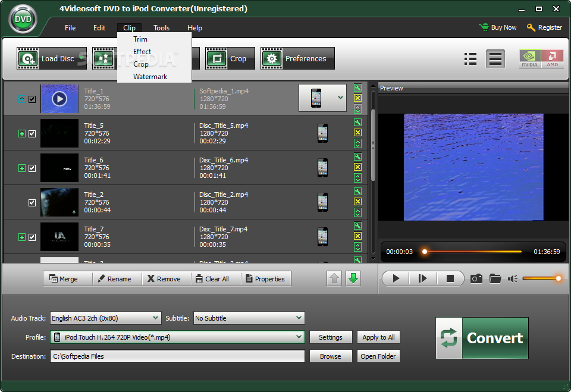Uncheck the Title_2 checkbox
The height and width of the screenshot is (392, 571).
pyautogui.click(x=32, y=203)
